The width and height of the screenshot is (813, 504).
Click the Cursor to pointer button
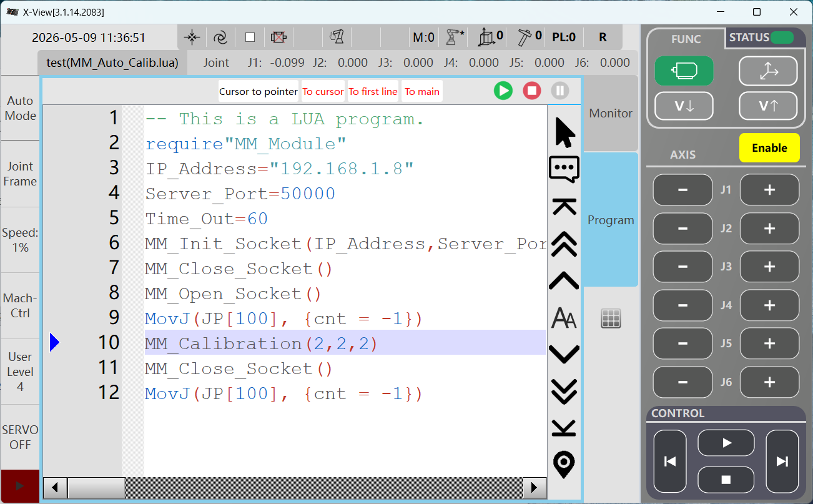pos(259,91)
